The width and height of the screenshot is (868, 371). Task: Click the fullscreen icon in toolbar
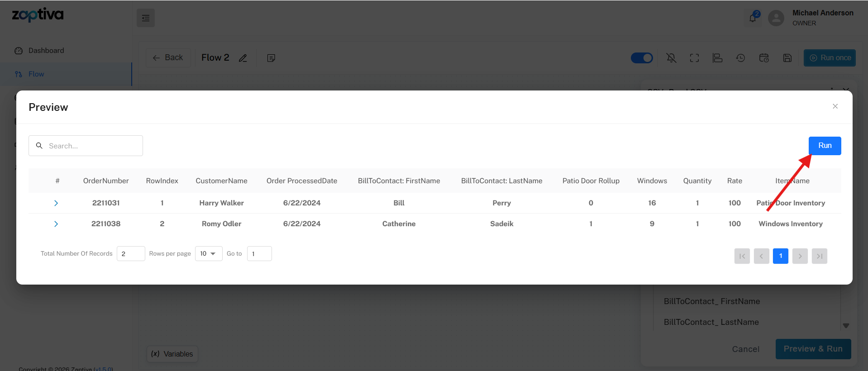(x=694, y=58)
